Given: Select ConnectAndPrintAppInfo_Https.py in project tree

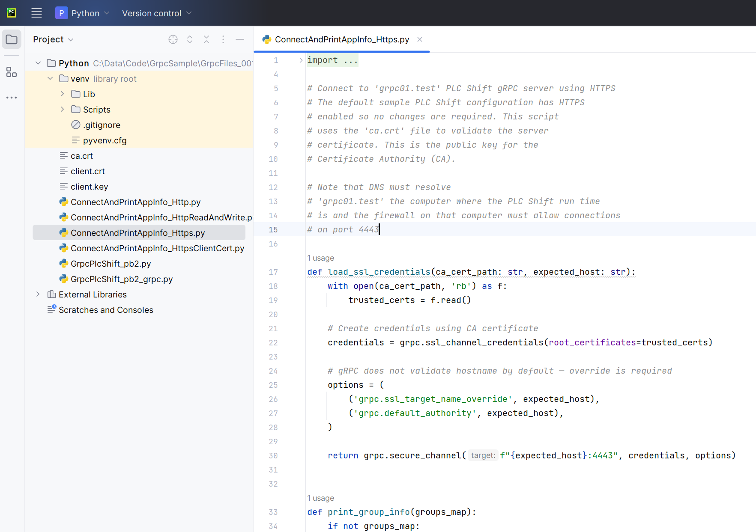Looking at the screenshot, I should click(x=139, y=233).
